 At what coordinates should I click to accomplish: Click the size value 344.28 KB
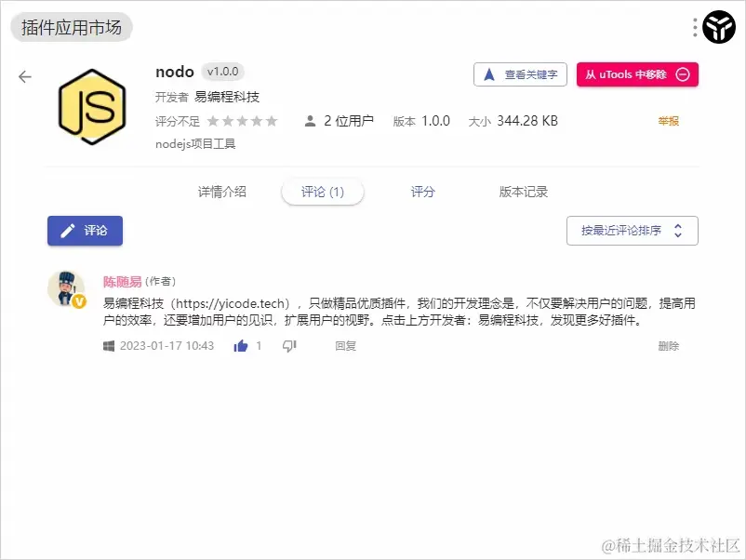(x=527, y=121)
